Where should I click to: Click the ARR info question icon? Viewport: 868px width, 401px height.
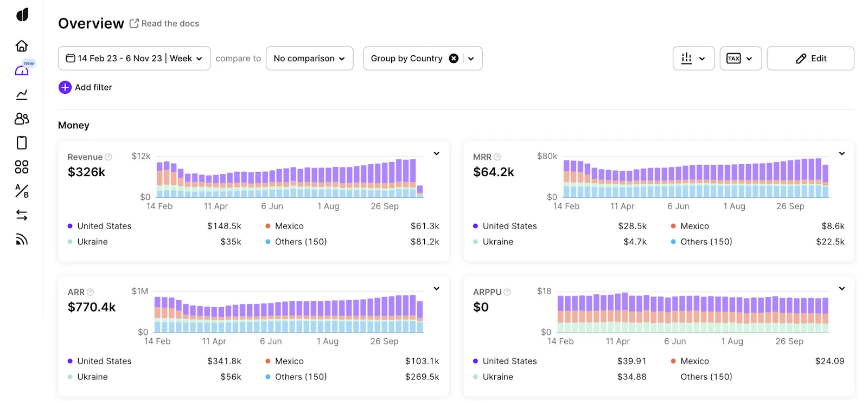click(x=90, y=292)
